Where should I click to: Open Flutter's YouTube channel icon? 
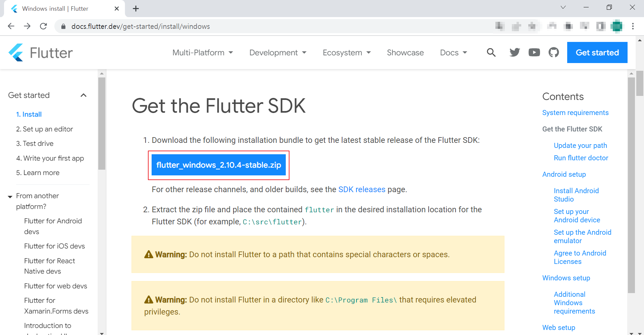pos(534,52)
